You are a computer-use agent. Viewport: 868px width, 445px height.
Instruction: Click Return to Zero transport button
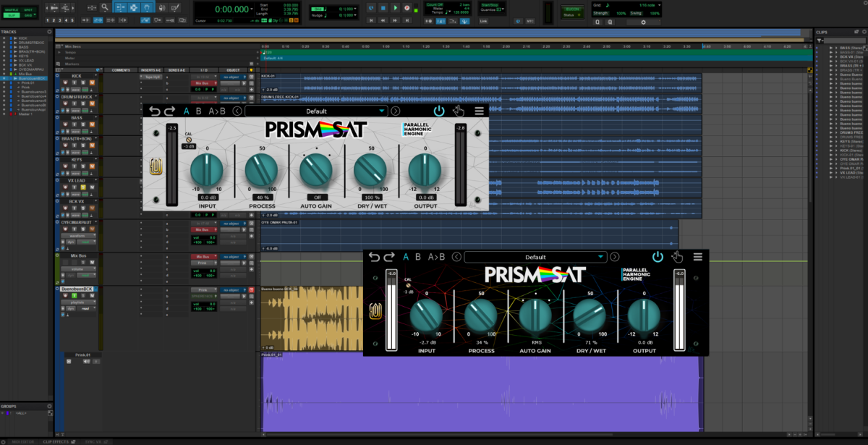[x=372, y=20]
